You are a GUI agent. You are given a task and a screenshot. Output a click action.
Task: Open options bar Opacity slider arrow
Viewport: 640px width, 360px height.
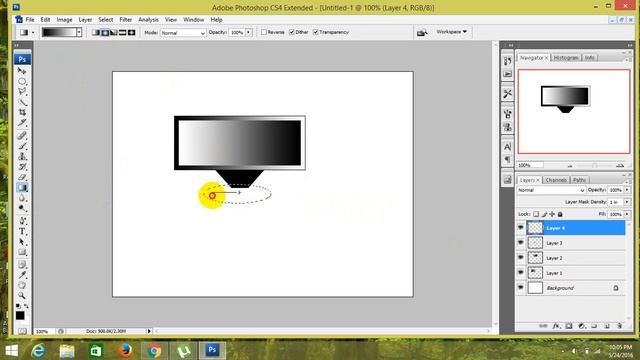(x=249, y=32)
